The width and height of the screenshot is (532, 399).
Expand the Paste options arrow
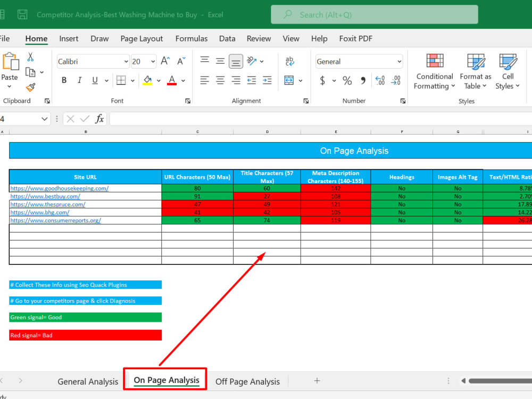coord(10,87)
